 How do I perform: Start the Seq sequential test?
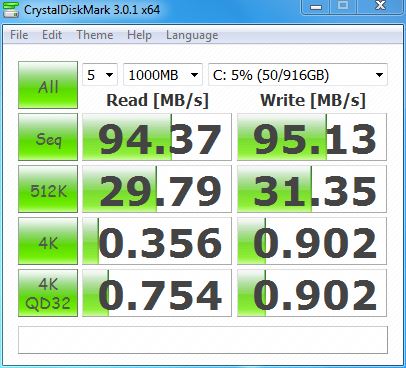[48, 137]
